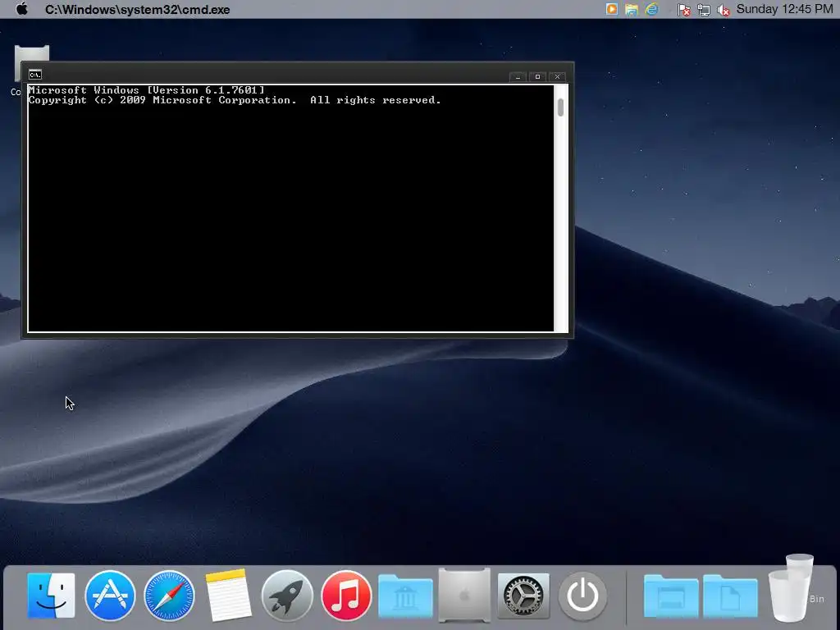The image size is (840, 630).
Task: Open the window-marked folder in the dock
Action: (671, 596)
